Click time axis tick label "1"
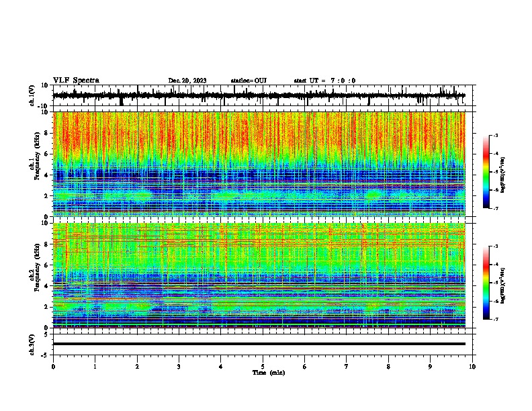This screenshot has width=532, height=411. point(95,367)
